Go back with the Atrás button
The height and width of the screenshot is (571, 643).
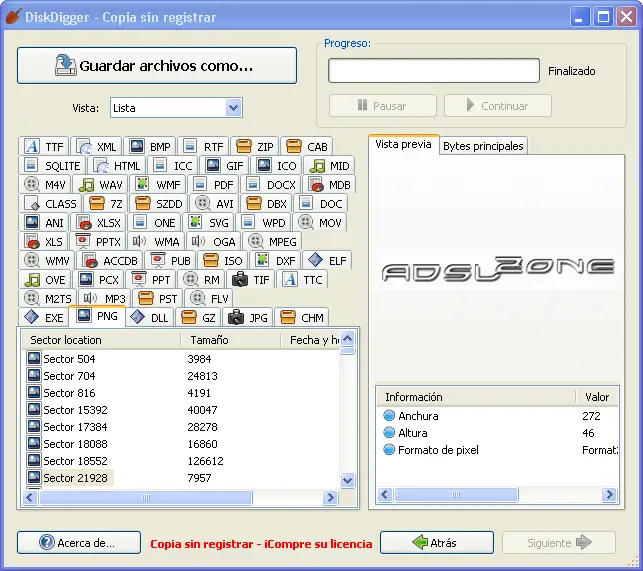coord(437,542)
